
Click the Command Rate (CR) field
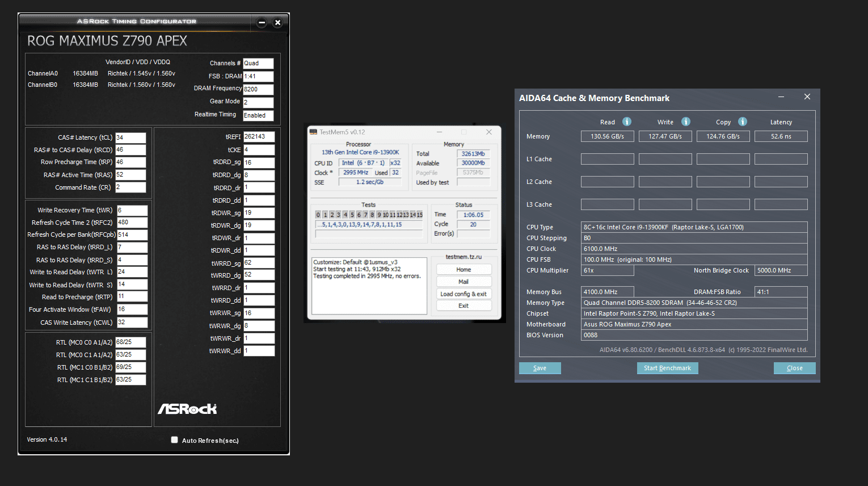[130, 187]
